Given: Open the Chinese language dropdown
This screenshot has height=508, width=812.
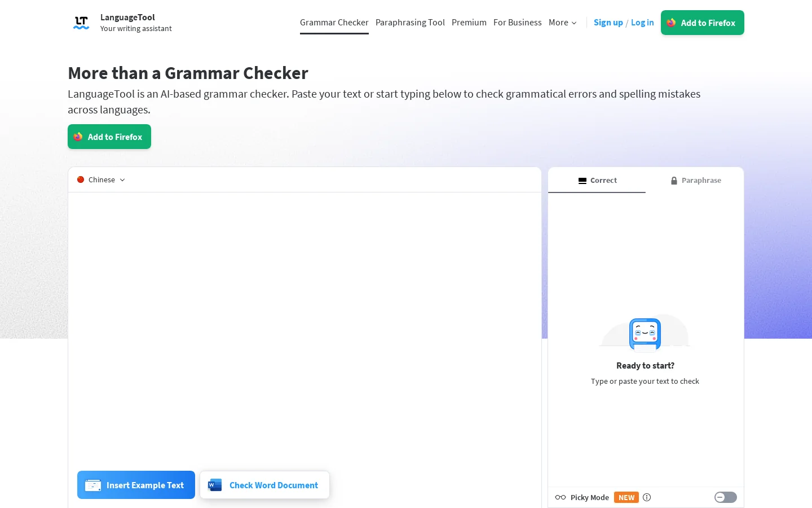Looking at the screenshot, I should click(x=101, y=179).
